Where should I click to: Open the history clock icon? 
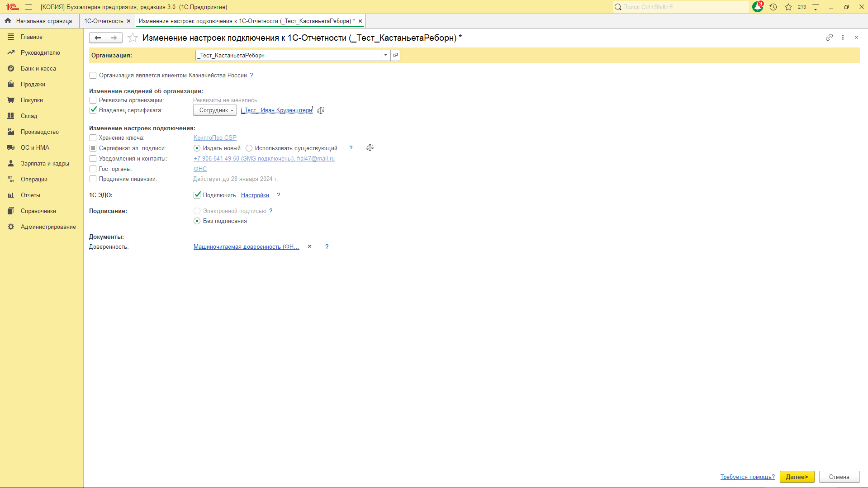[773, 7]
